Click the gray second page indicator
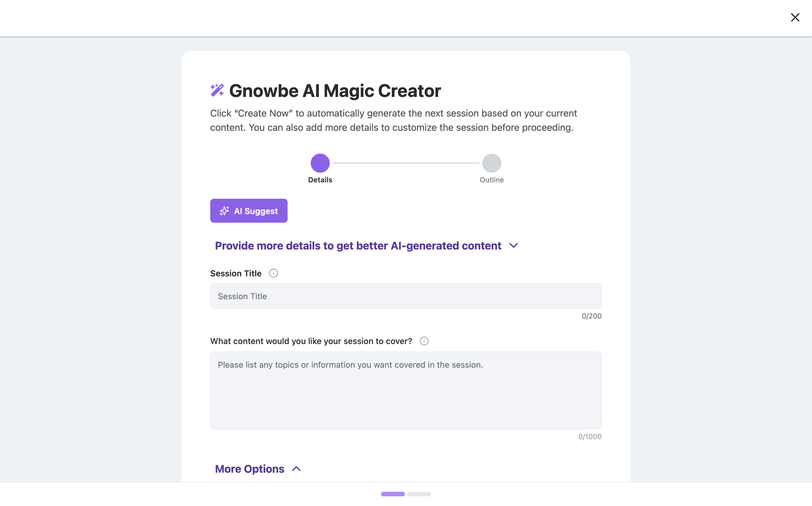The height and width of the screenshot is (506, 812). (419, 494)
